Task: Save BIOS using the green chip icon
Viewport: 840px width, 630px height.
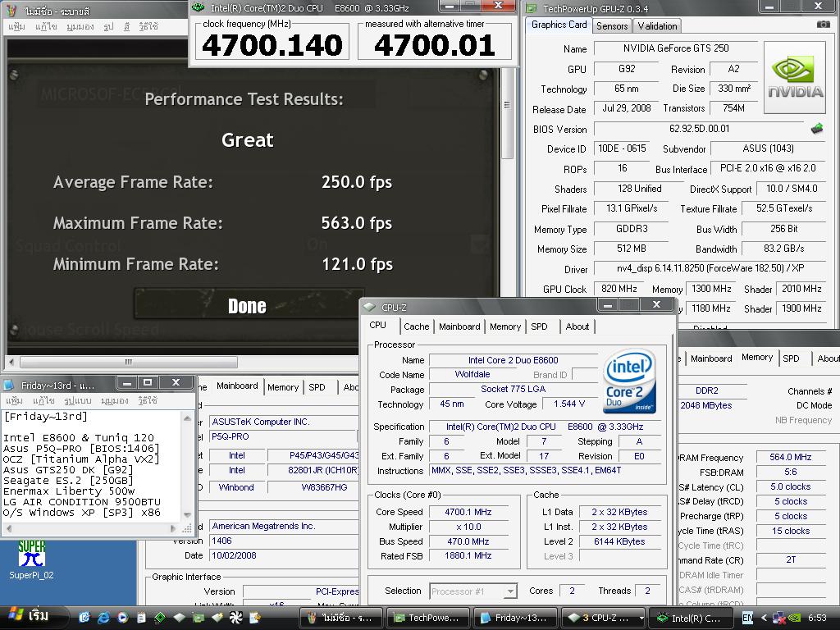Action: click(817, 129)
